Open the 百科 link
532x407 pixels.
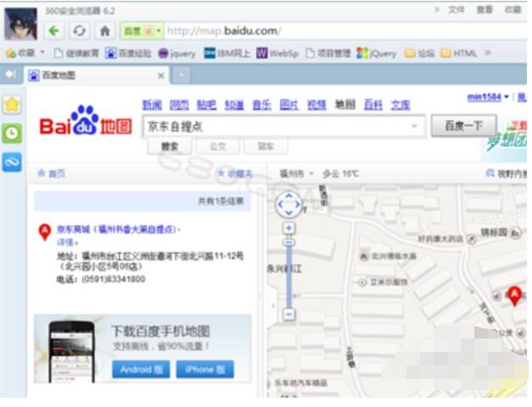coord(373,105)
